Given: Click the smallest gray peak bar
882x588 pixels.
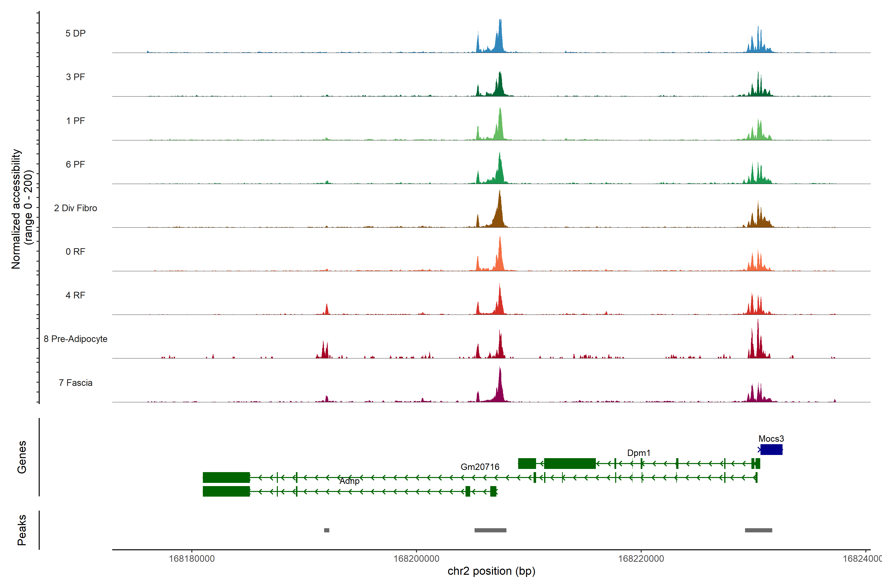Looking at the screenshot, I should point(327,530).
